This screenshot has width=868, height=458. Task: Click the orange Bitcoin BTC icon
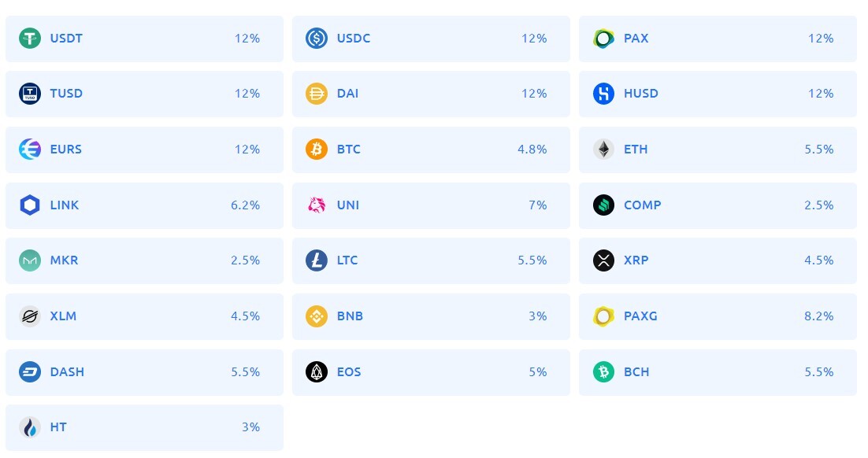point(317,150)
